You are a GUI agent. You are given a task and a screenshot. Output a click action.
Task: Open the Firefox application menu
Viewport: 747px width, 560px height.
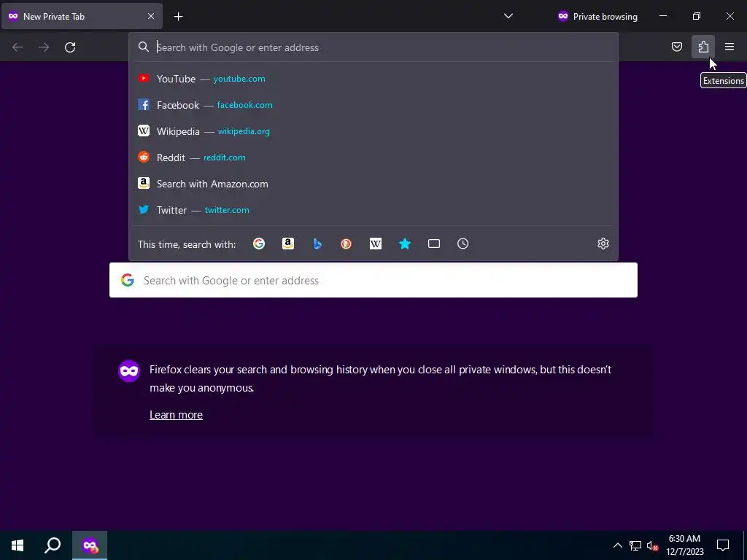coord(729,47)
